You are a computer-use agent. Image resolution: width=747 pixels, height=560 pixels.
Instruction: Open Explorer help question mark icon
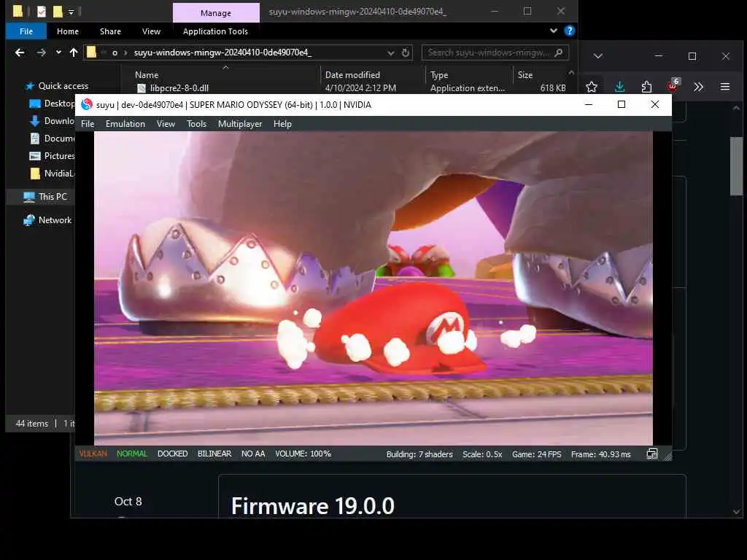point(569,31)
